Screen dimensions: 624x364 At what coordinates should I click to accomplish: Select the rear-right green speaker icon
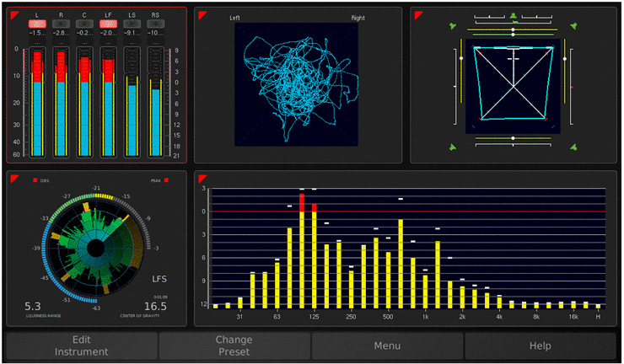pyautogui.click(x=573, y=147)
